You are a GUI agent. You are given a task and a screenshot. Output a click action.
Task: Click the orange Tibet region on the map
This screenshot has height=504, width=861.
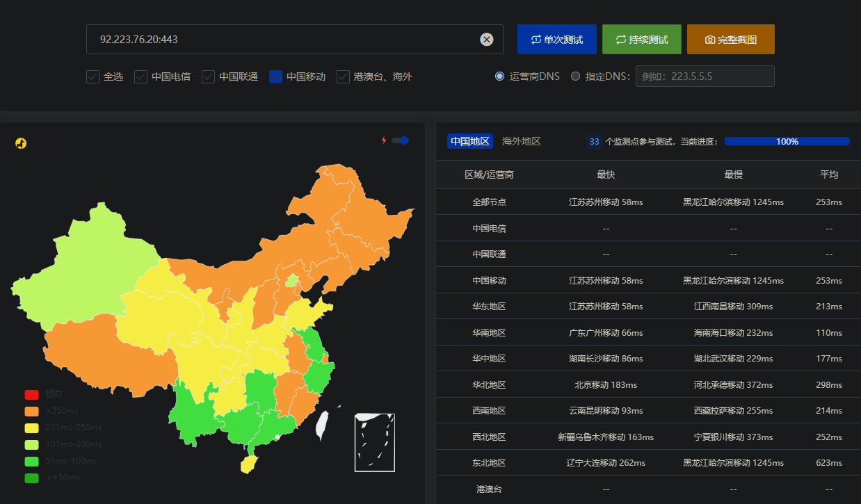104,355
